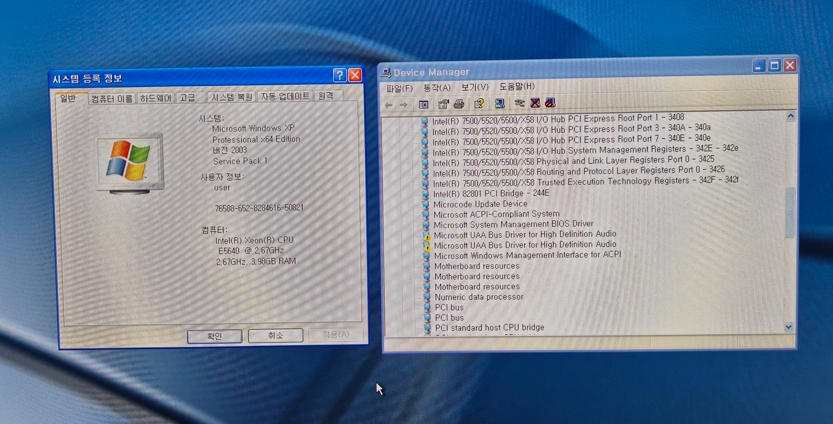
Task: Select PCI Express Root Port 7 - 340E row
Action: [x=571, y=140]
